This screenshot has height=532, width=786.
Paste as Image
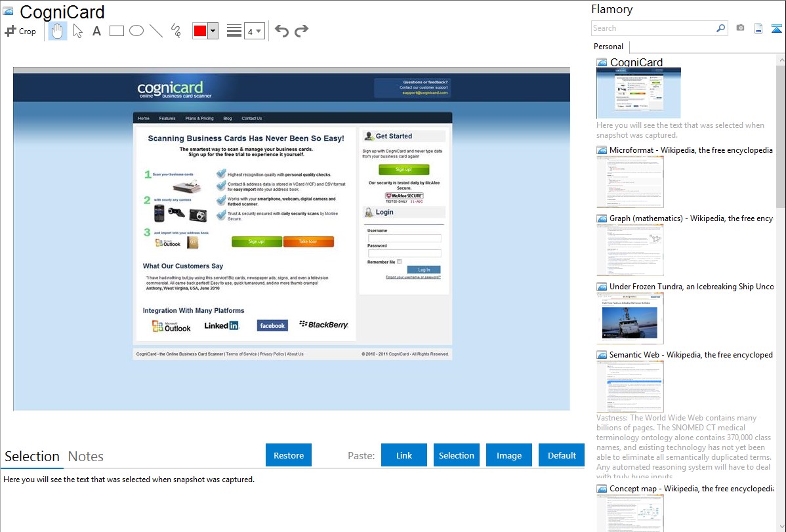point(509,455)
